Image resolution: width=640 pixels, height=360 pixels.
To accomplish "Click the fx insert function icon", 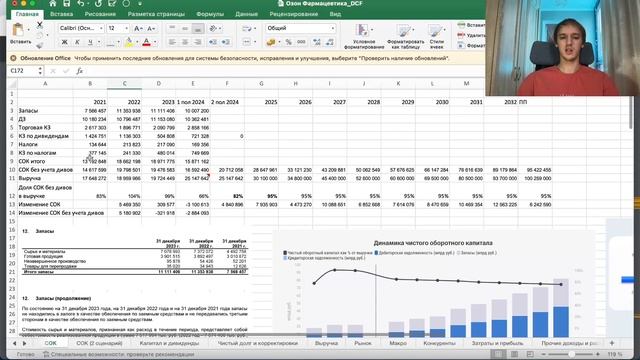I will tap(79, 71).
